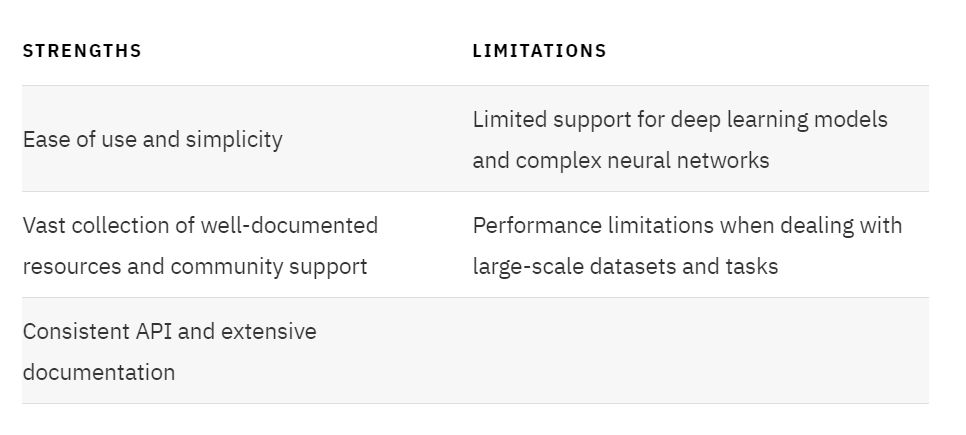
Task: Click the 'Limited support for deep learning models' line
Action: click(x=680, y=120)
